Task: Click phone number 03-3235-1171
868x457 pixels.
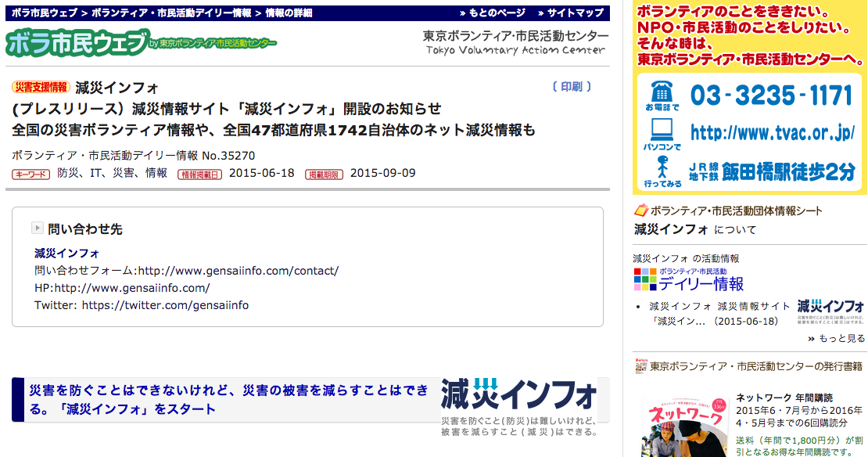Action: click(771, 95)
